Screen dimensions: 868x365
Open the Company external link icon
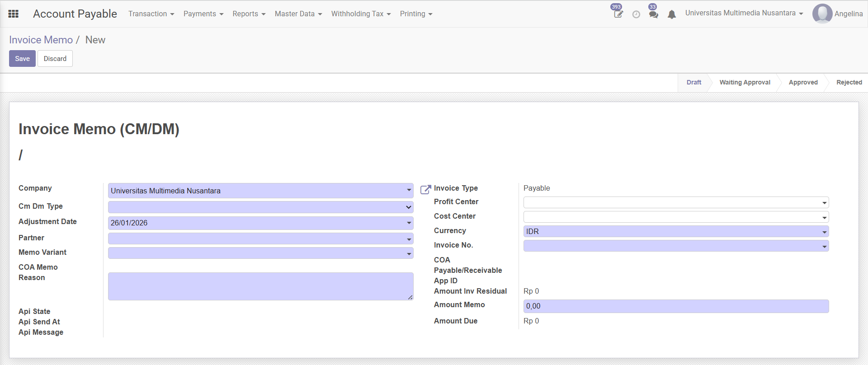pos(425,190)
